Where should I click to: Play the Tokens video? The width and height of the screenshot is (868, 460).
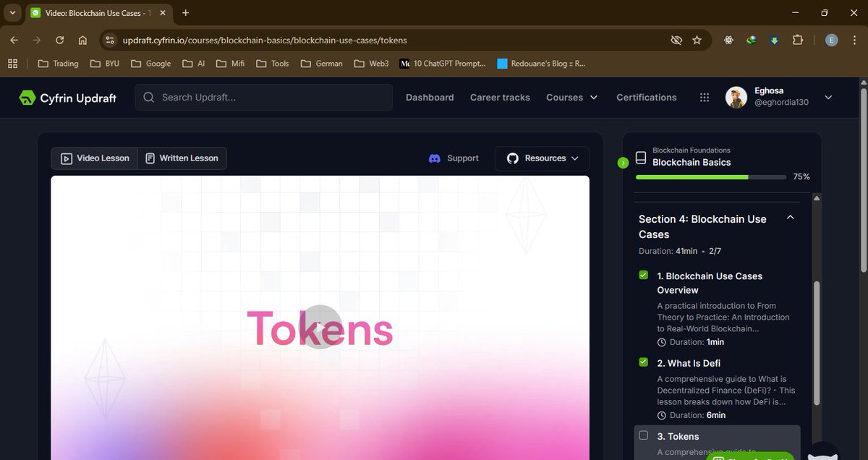coord(320,327)
